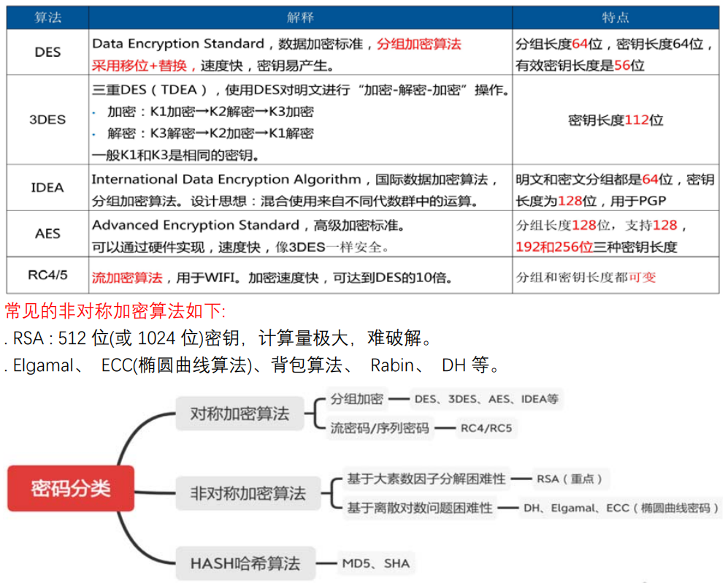
Task: Click 明文和密文分组都是64位 text
Action: coord(594,179)
